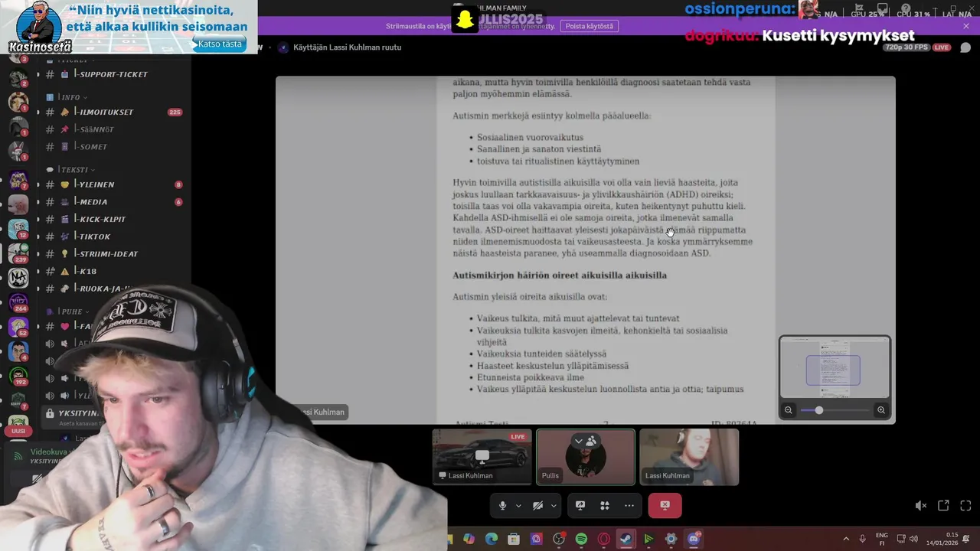Click the 720p 30 FPS LIVE quality badge
Image resolution: width=980 pixels, height=551 pixels.
pos(916,47)
